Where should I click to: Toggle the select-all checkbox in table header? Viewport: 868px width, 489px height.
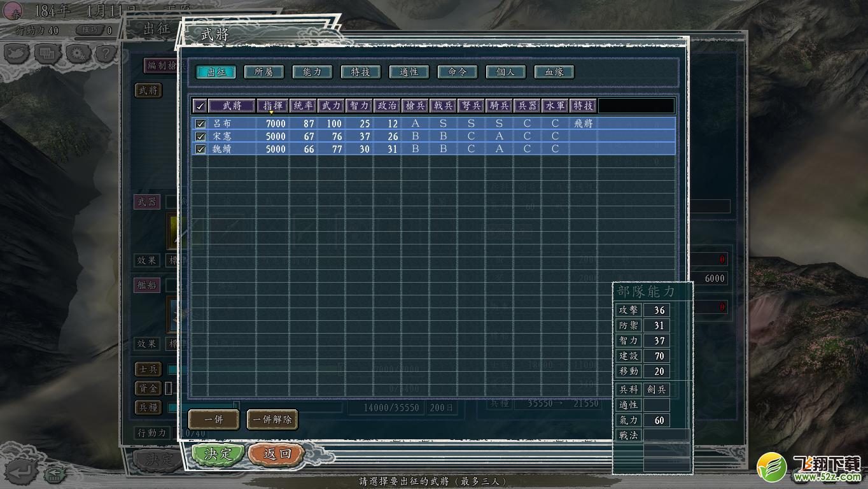click(x=200, y=106)
